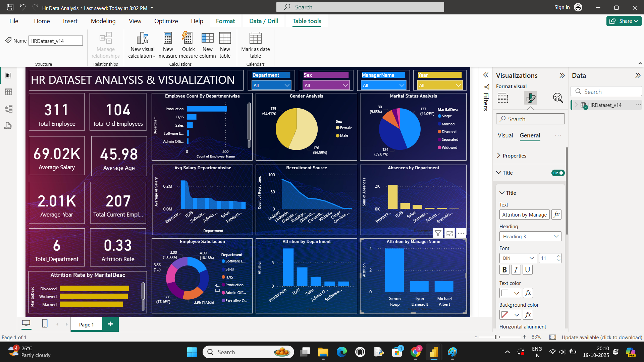Click the New measure icon
Image resolution: width=644 pixels, height=362 pixels.
tap(168, 39)
